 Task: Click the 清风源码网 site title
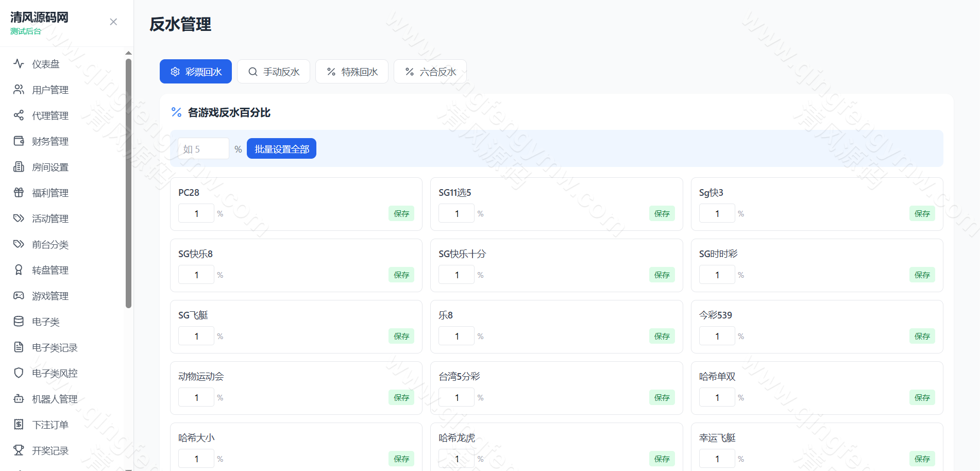pyautogui.click(x=39, y=17)
